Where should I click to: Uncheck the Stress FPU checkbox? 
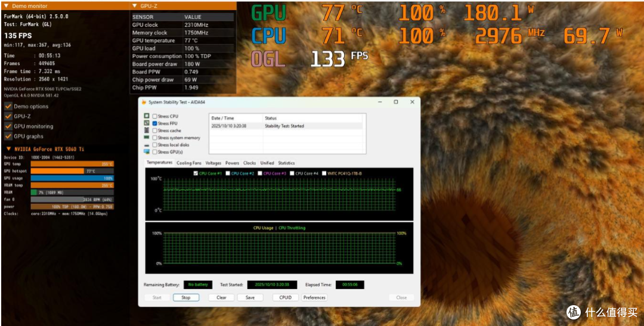pos(154,123)
